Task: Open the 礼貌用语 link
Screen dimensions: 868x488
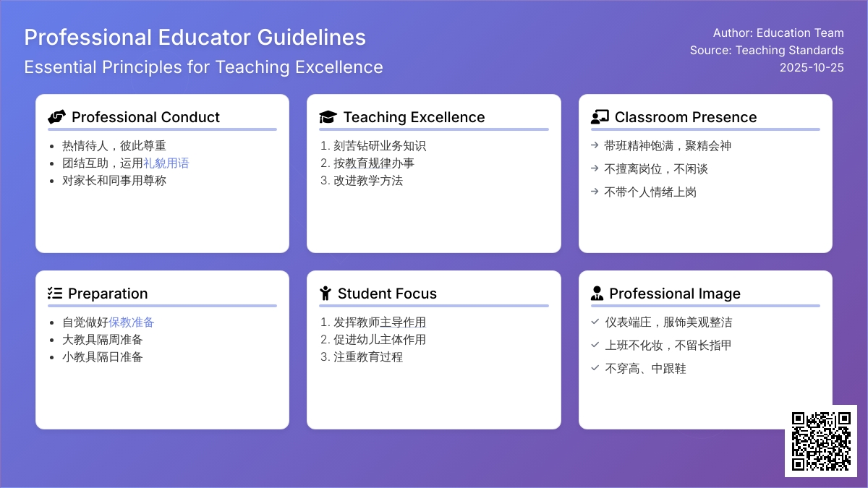Action: (166, 163)
